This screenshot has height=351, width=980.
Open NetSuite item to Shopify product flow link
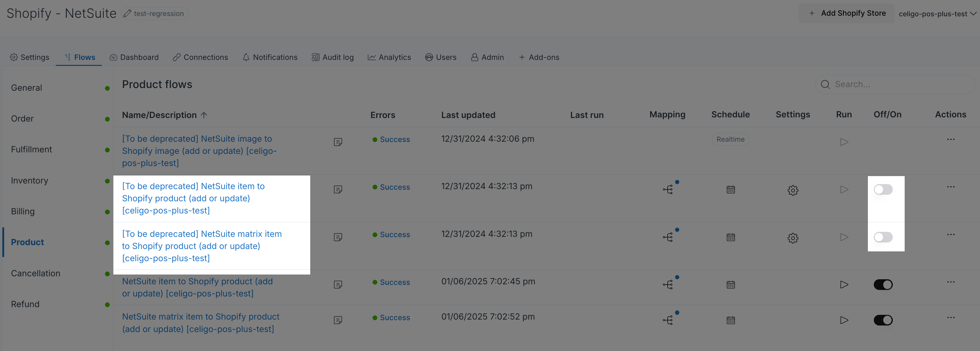coord(198,288)
